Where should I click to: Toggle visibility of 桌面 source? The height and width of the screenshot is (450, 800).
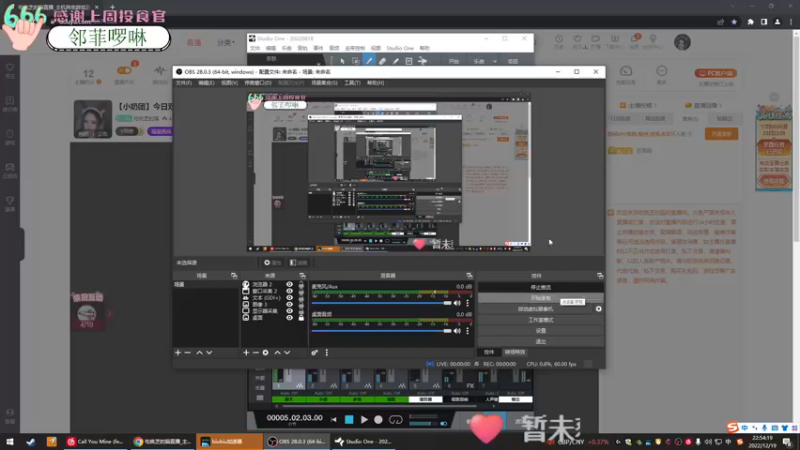click(289, 318)
